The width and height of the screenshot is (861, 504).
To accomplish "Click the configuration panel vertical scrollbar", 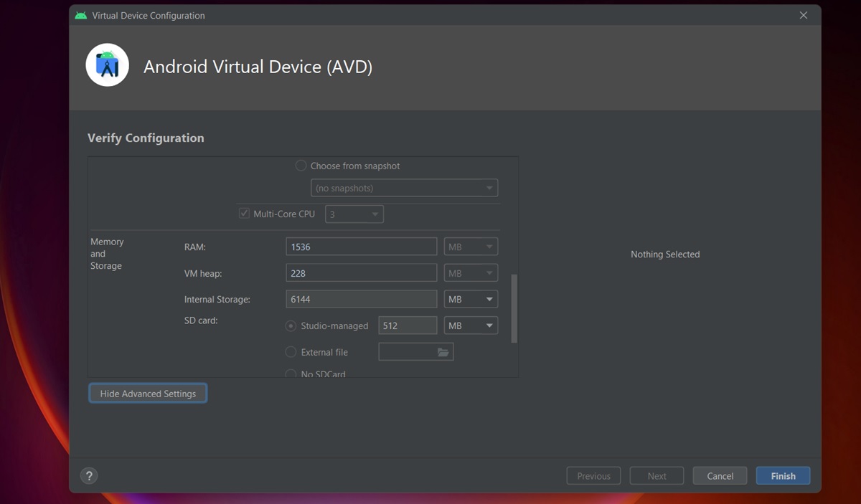I will point(514,308).
